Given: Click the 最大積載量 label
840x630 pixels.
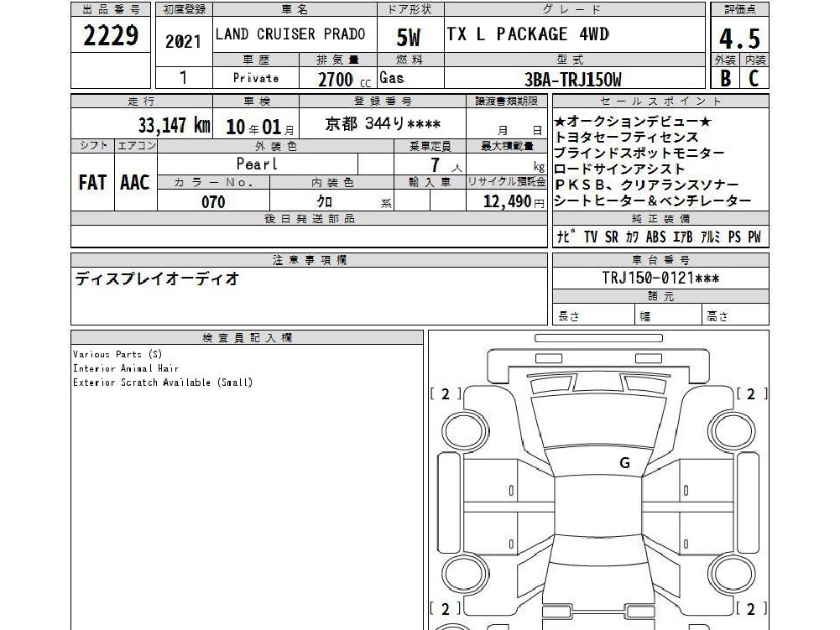Looking at the screenshot, I should [506, 146].
